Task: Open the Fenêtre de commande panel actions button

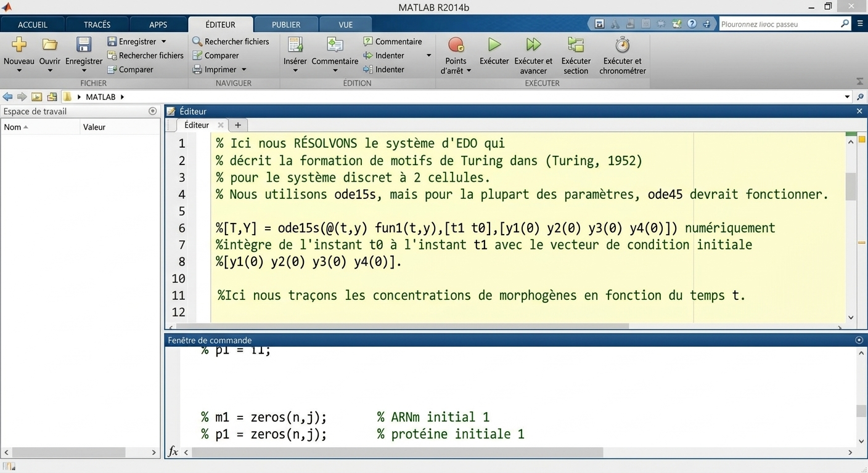Action: click(859, 340)
